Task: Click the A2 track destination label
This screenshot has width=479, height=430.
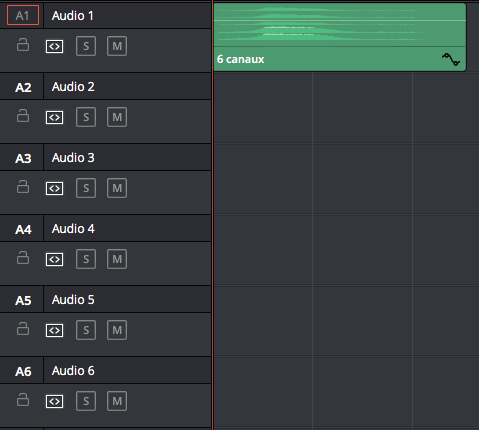Action: [x=23, y=87]
